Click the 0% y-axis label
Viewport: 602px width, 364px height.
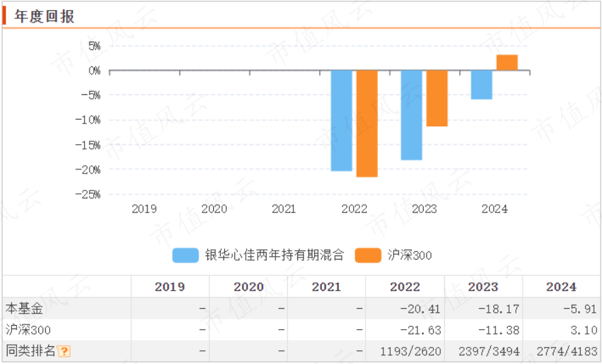(94, 70)
